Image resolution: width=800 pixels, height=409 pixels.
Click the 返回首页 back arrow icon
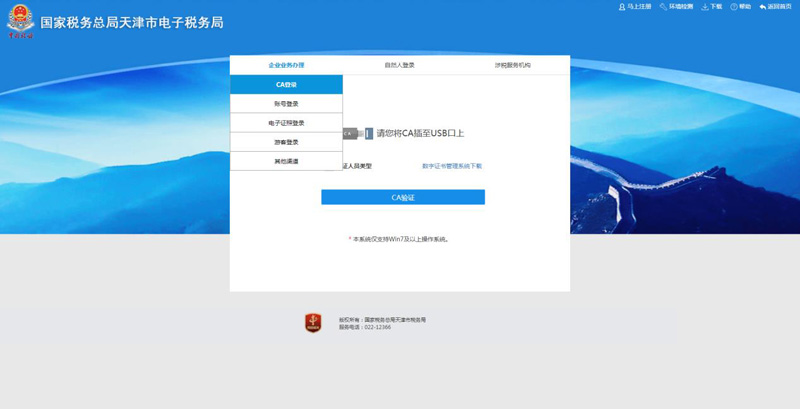[763, 7]
